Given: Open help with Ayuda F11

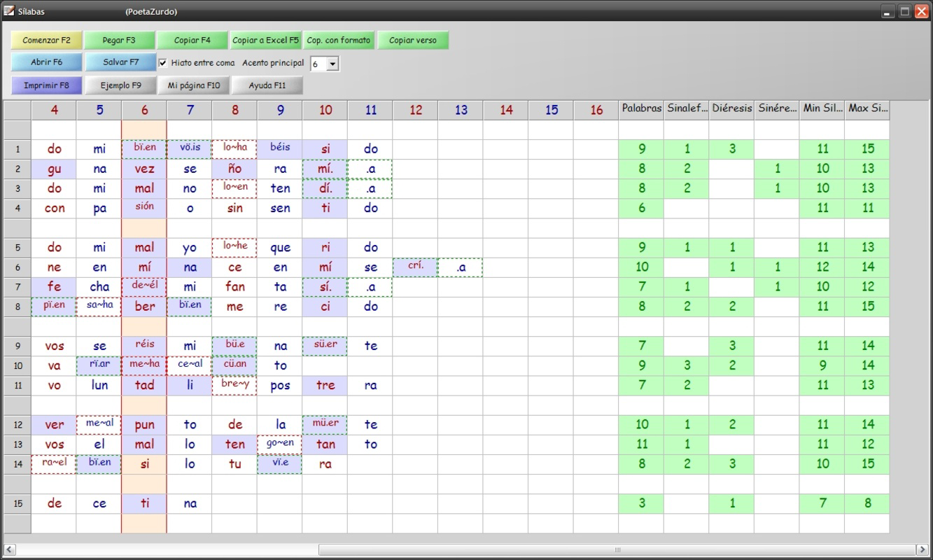Looking at the screenshot, I should pos(267,85).
